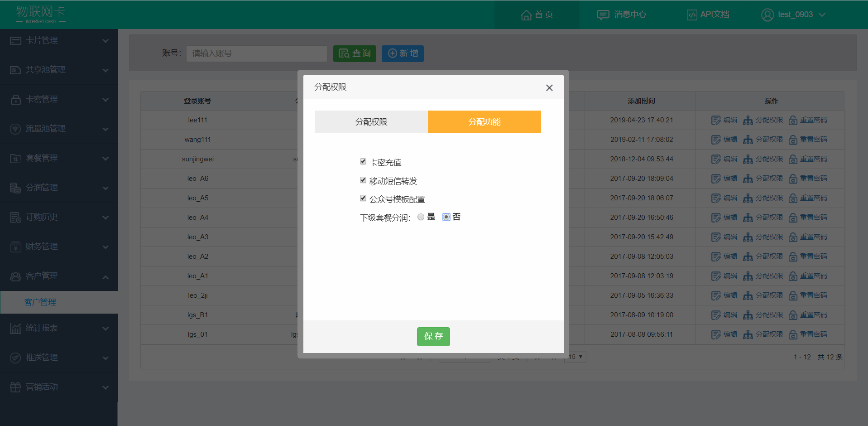Switch to the 分配功能 tab in dialog
Image resolution: width=868 pixels, height=426 pixels.
point(484,122)
